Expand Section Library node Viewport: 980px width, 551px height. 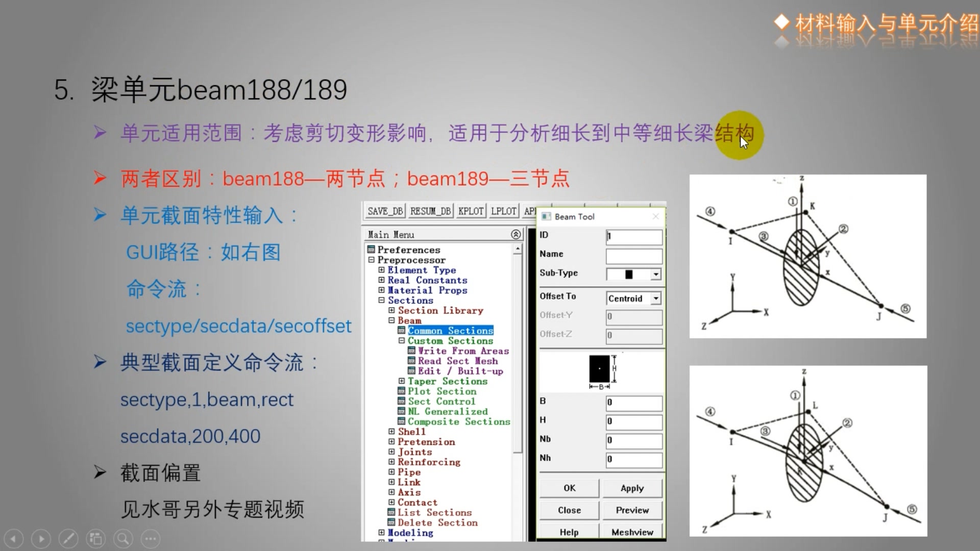(391, 310)
